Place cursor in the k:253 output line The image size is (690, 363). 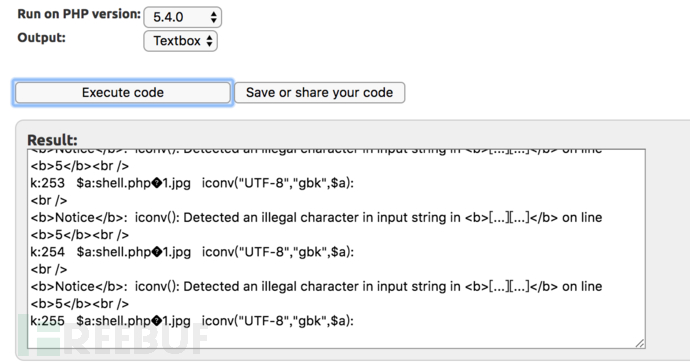[192, 183]
